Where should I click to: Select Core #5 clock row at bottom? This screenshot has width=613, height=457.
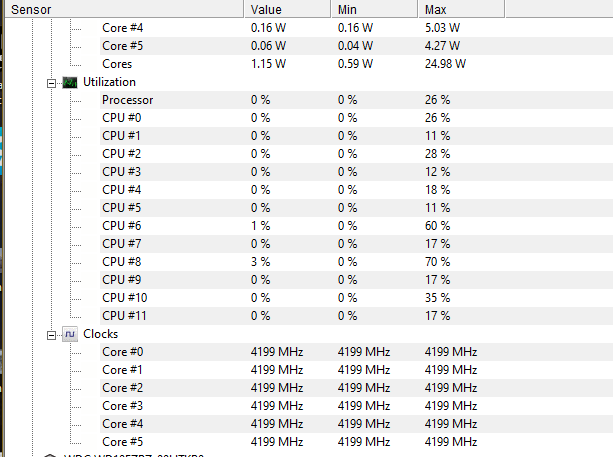tap(357, 442)
